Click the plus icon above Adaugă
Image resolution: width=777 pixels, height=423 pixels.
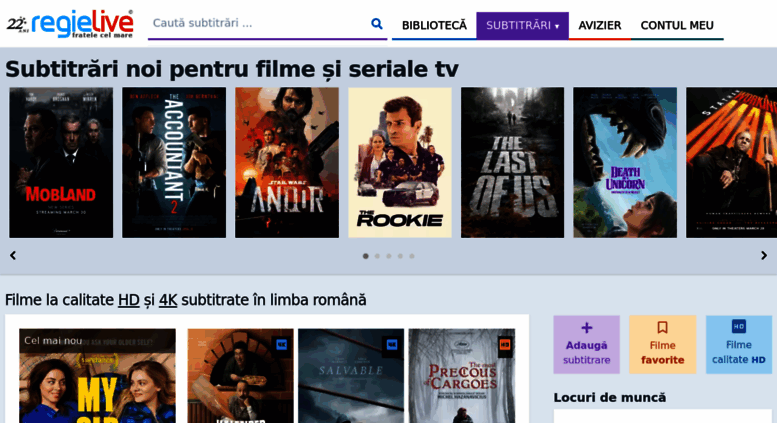point(587,327)
